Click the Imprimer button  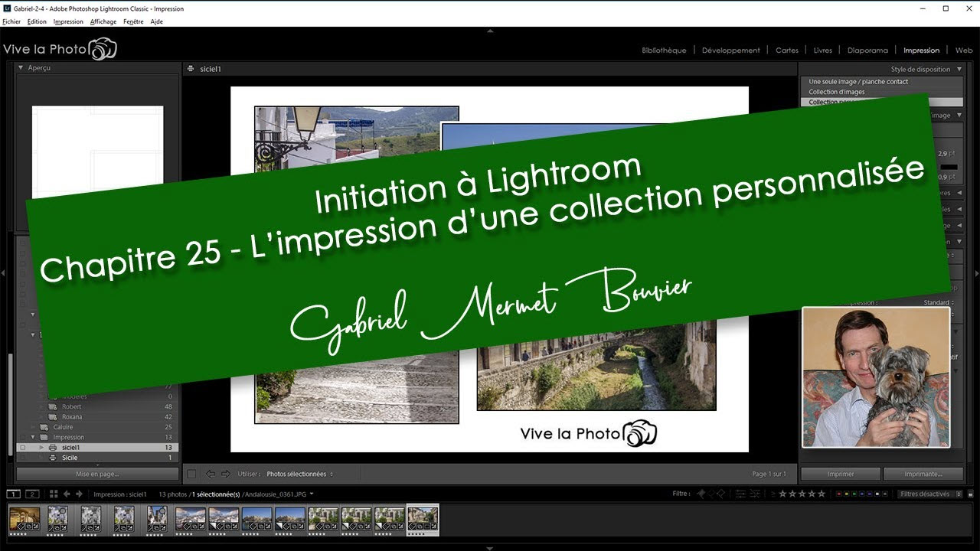click(x=840, y=474)
